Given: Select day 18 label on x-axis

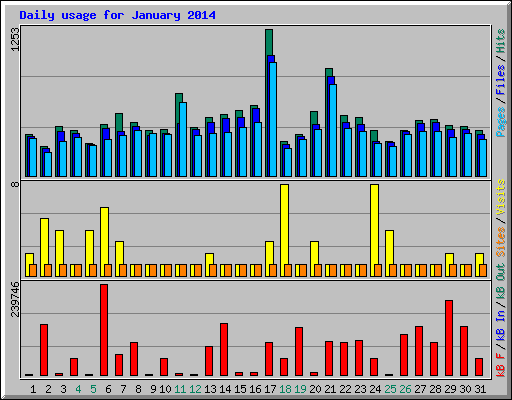Looking at the screenshot, I should tap(285, 389).
